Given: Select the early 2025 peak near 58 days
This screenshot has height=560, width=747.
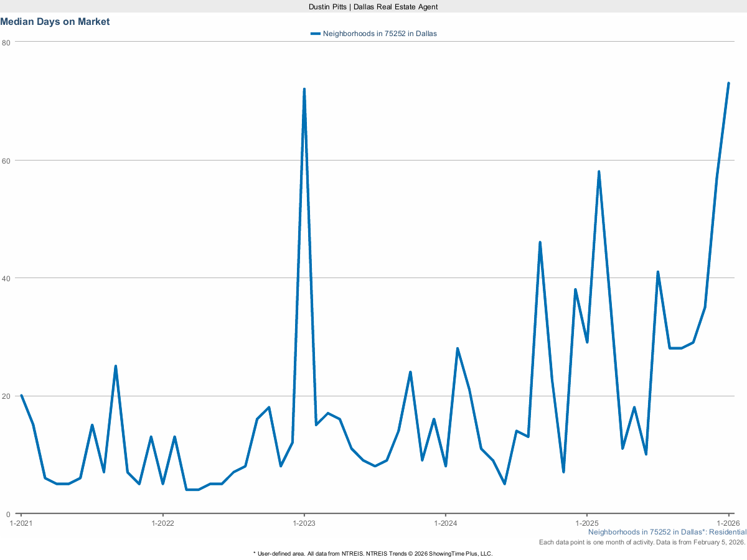Looking at the screenshot, I should (x=599, y=171).
